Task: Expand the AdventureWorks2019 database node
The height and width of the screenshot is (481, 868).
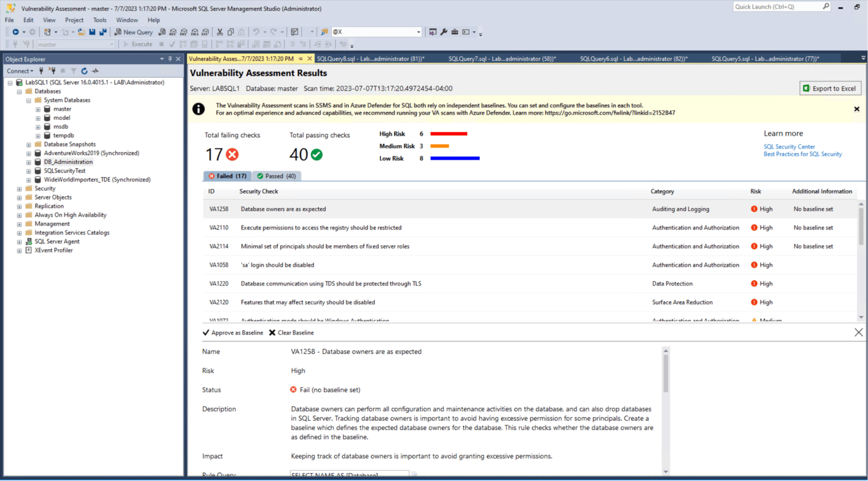Action: (28, 153)
